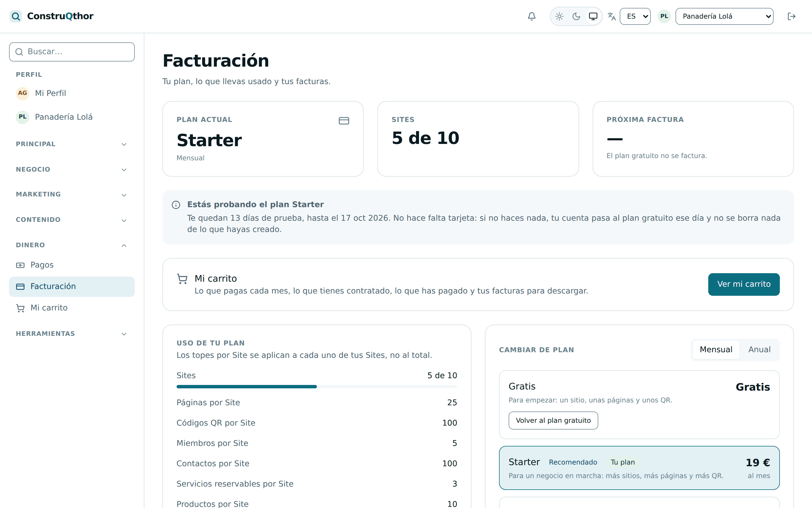The width and height of the screenshot is (812, 508).
Task: Expand the MARKETING section
Action: [x=72, y=194]
